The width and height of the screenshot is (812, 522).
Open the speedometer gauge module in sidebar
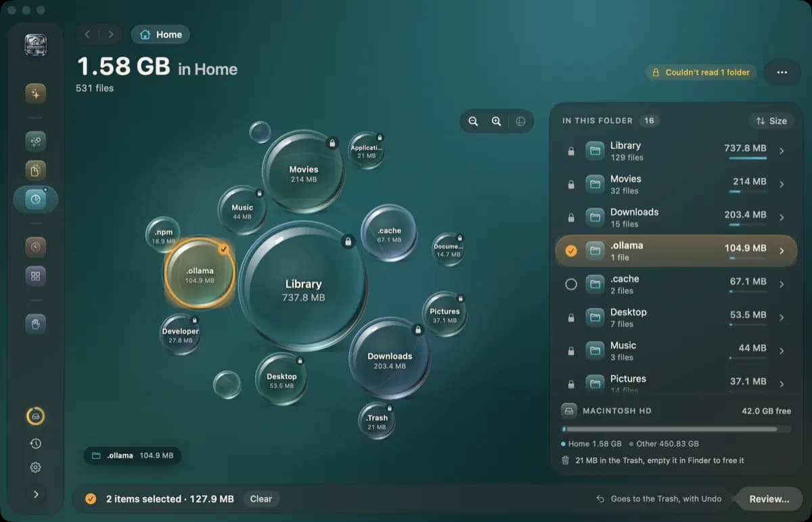(36, 247)
